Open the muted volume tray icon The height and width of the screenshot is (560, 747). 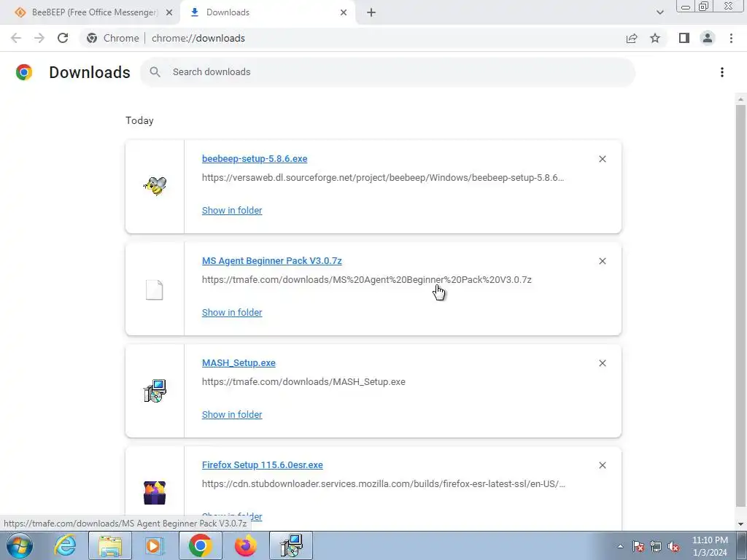pos(673,546)
